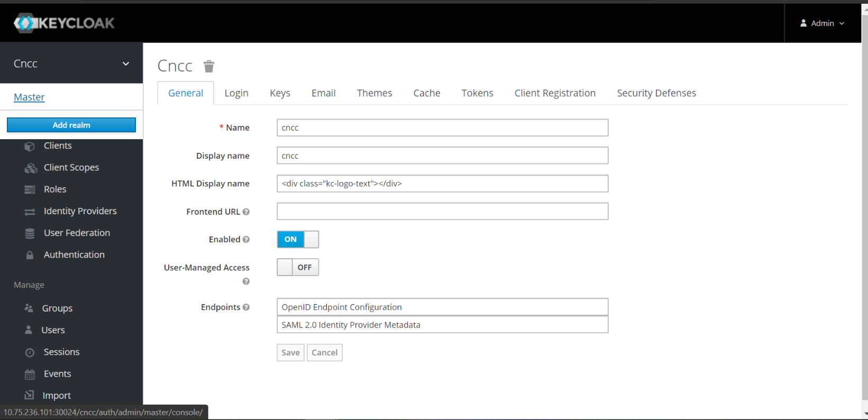Open the Cache tab
Image resolution: width=868 pixels, height=420 pixels.
[427, 93]
